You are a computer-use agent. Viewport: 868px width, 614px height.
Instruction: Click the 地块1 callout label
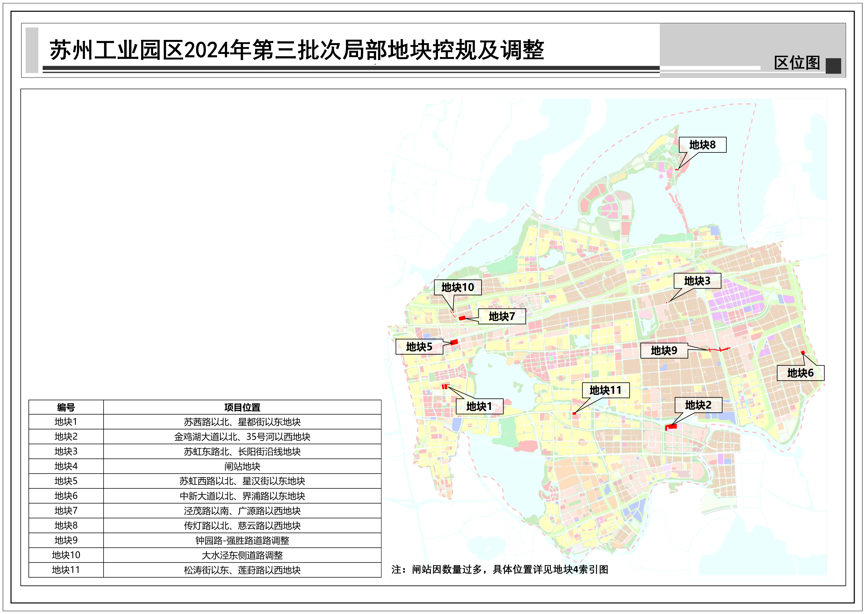(x=479, y=406)
